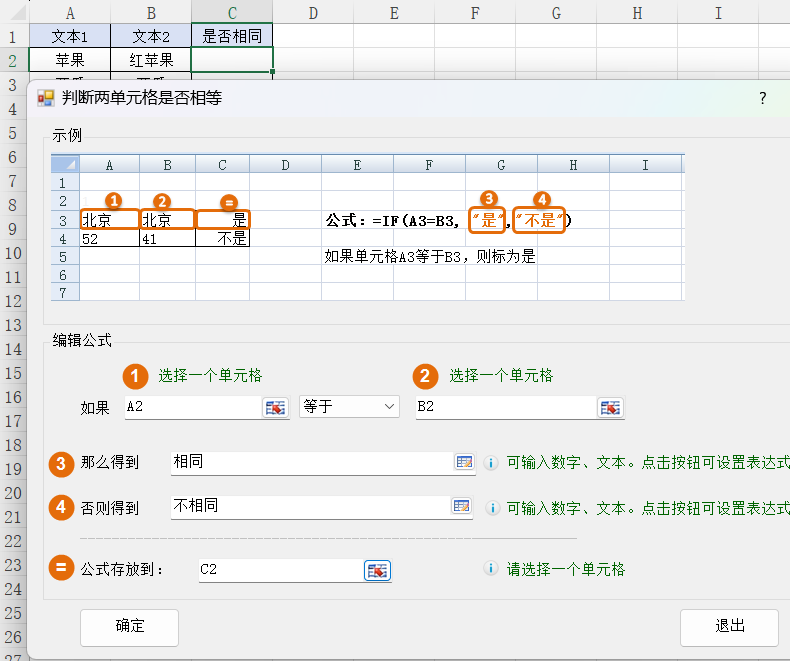Viewport: 790px width, 661px height.
Task: Click the dialog help question mark
Action: 762,98
